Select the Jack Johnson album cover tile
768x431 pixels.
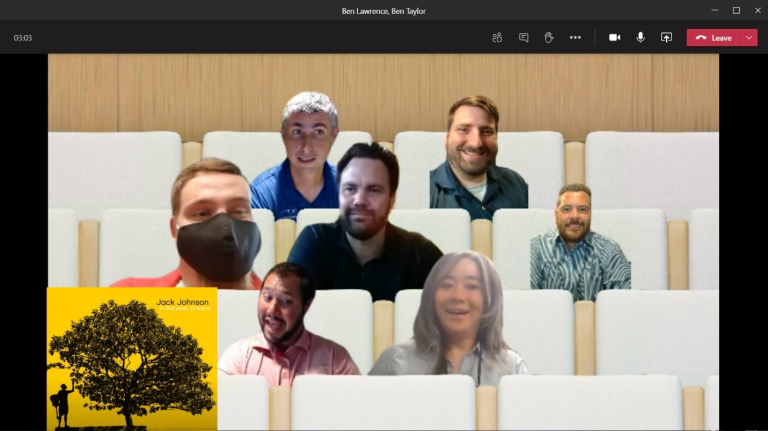(x=132, y=358)
